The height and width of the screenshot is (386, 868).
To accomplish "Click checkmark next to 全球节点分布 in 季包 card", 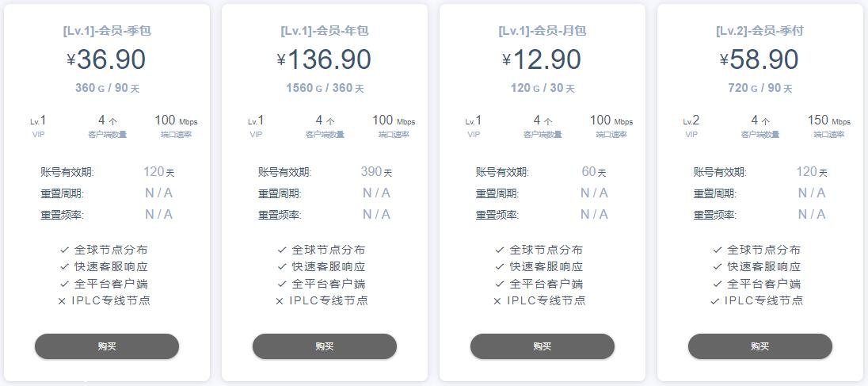I will (65, 250).
